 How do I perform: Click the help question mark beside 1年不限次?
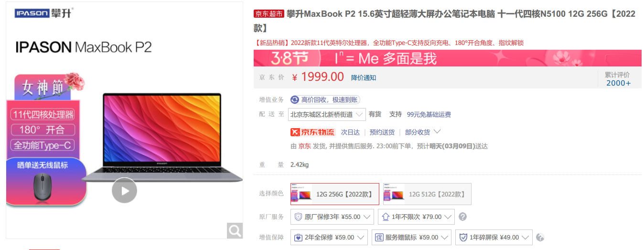pos(462,217)
